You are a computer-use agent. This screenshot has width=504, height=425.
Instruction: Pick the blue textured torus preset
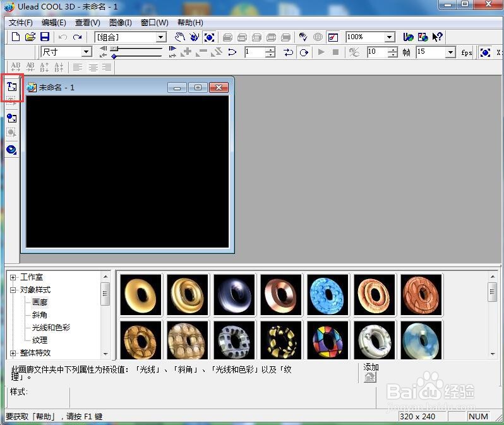point(328,295)
